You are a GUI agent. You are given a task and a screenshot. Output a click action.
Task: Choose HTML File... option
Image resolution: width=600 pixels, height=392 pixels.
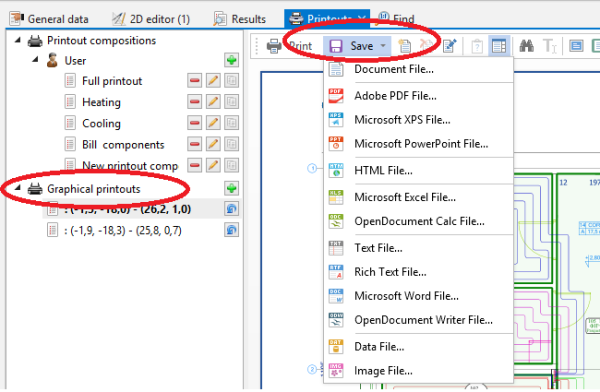pos(418,170)
